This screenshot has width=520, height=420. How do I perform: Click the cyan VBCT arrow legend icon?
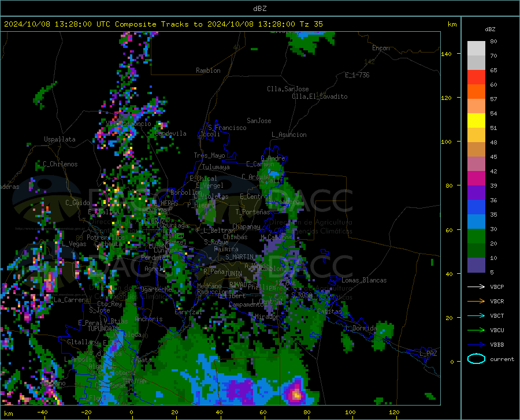(x=476, y=315)
